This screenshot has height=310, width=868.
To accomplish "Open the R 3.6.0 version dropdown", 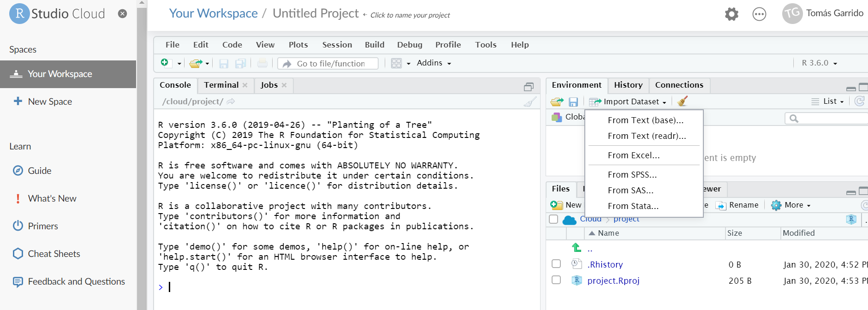I will (x=820, y=63).
